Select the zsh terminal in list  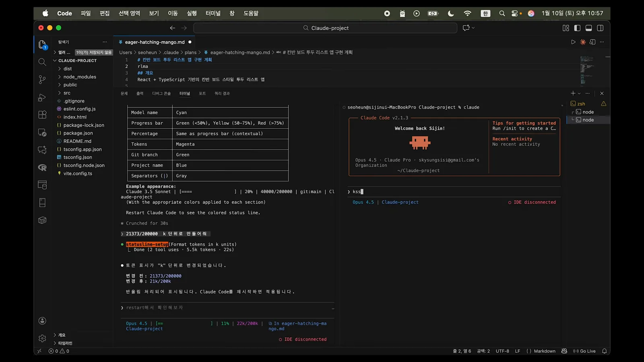coord(581,104)
